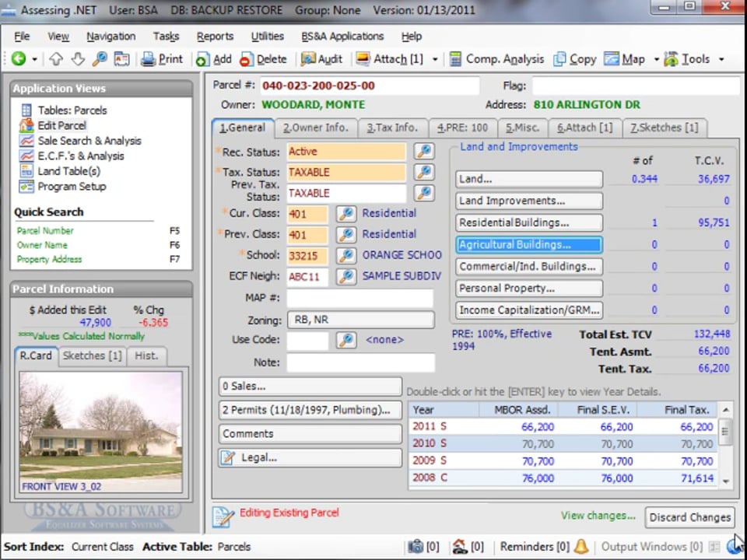Screen dimensions: 747x560
Task: Click lookup icon next to Prev. Class
Action: tap(346, 234)
